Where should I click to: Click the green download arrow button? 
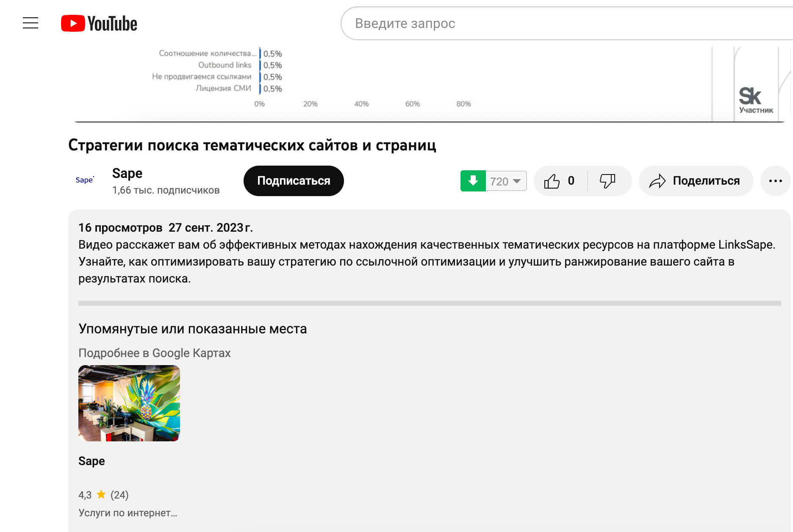click(473, 181)
